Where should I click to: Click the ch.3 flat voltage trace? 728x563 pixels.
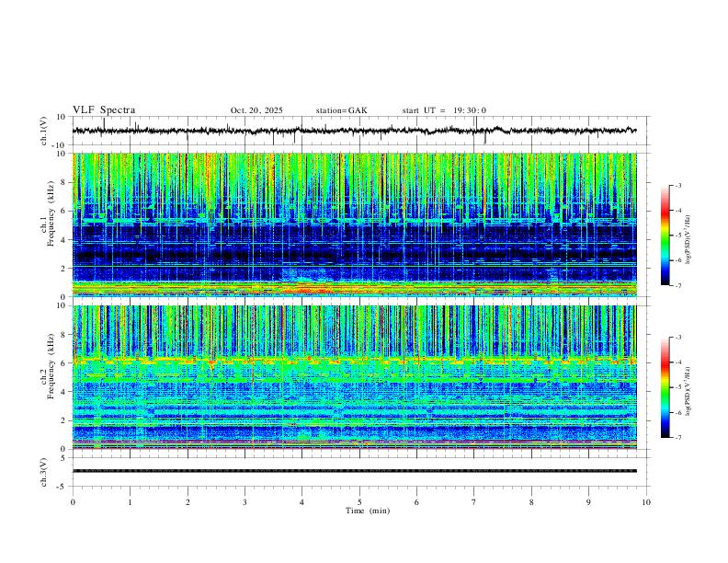click(x=355, y=471)
